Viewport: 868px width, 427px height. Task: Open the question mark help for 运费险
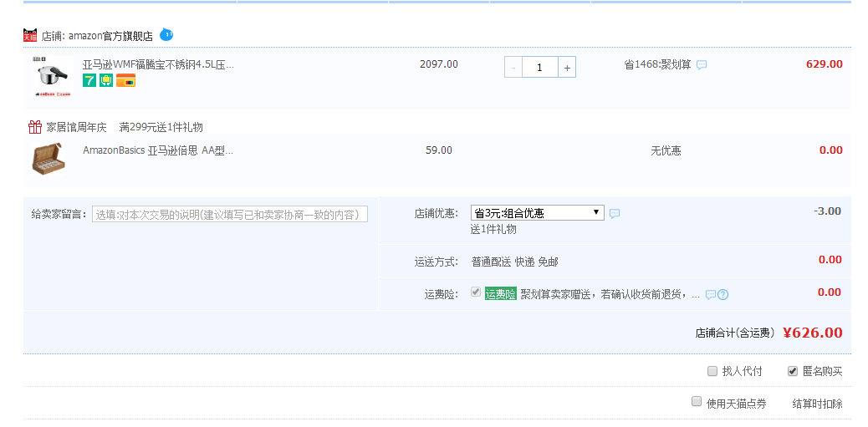(x=723, y=295)
